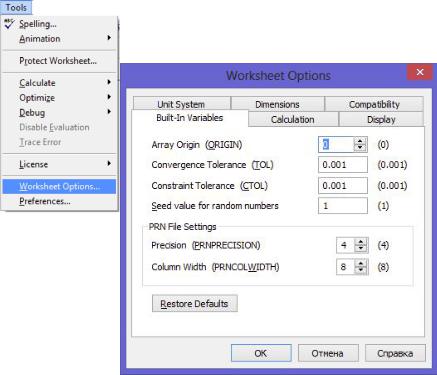Open the Optimize submenu
The width and height of the screenshot is (437, 375).
coord(59,98)
